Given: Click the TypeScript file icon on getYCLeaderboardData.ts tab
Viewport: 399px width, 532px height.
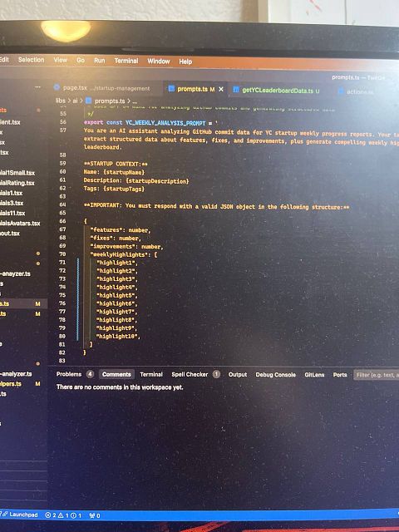Looking at the screenshot, I should tap(236, 90).
